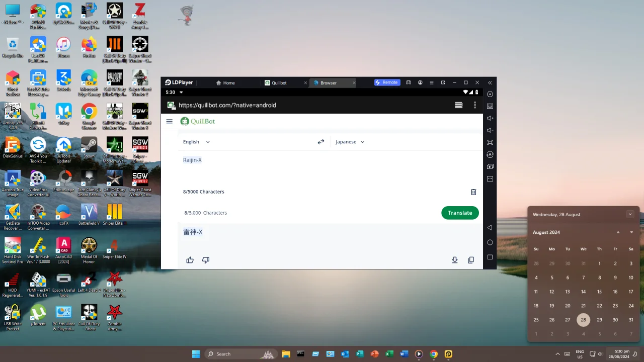Open LDPlayer gamepad settings icon
The image size is (644, 362).
(409, 82)
